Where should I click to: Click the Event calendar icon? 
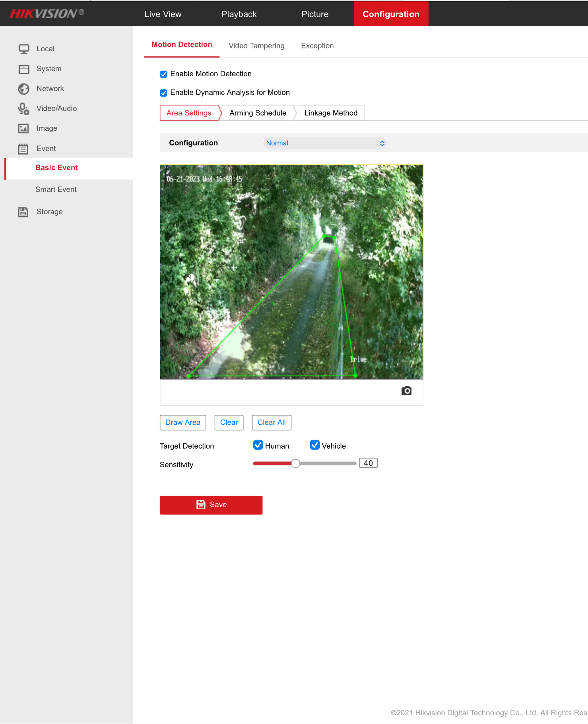tap(23, 149)
